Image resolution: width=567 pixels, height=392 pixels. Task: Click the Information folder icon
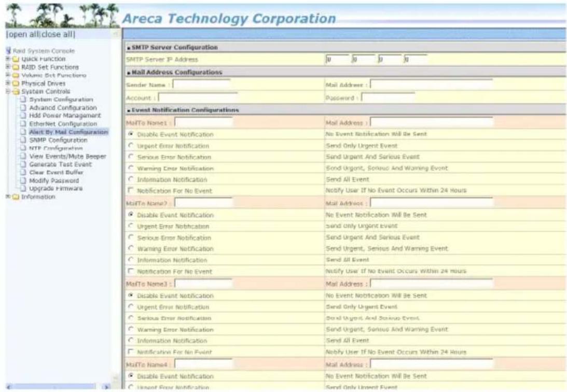point(16,197)
